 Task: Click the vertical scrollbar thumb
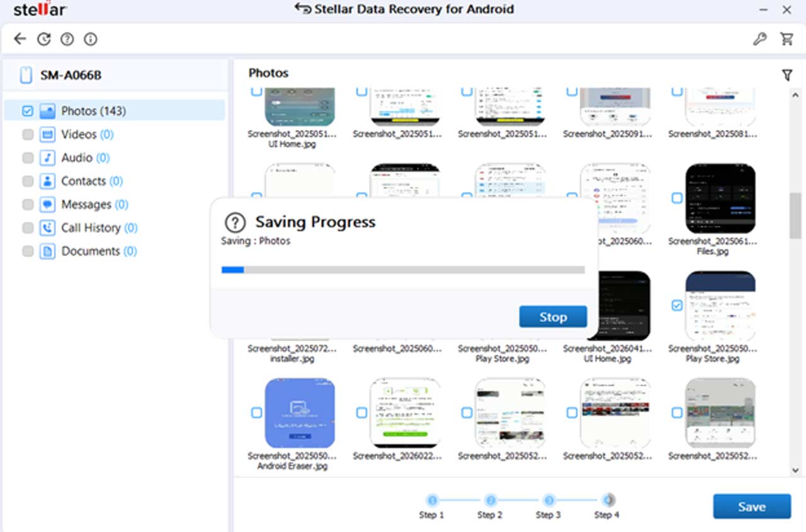tap(795, 215)
